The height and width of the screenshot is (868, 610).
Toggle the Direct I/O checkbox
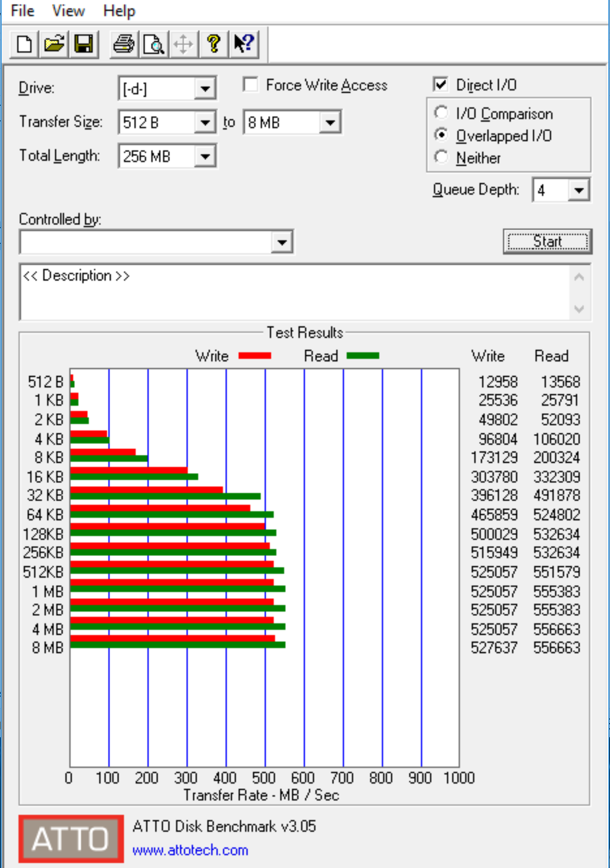tap(441, 84)
